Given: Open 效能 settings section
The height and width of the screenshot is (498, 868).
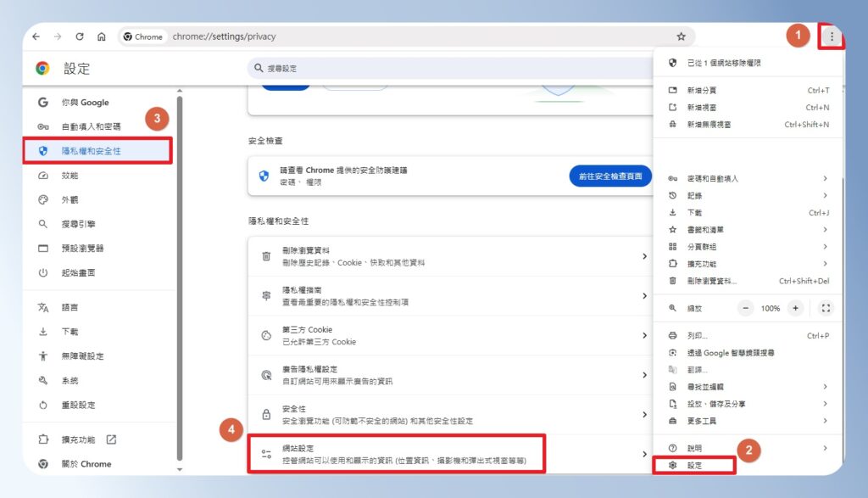Looking at the screenshot, I should [x=100, y=176].
